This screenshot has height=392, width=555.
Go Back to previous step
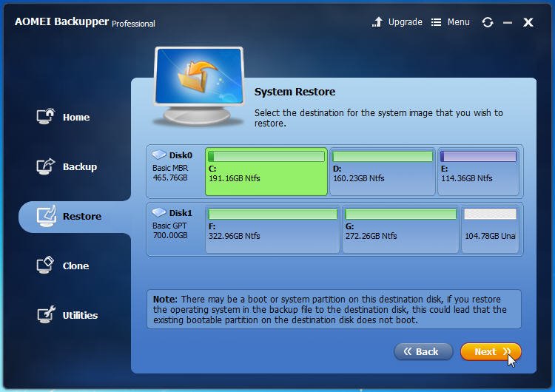click(423, 351)
